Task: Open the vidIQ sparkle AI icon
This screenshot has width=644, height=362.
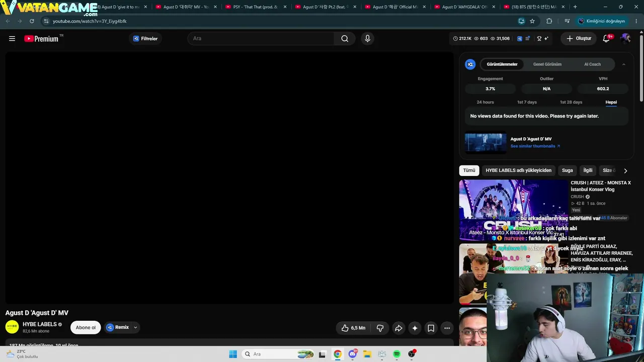Action: tap(546, 39)
